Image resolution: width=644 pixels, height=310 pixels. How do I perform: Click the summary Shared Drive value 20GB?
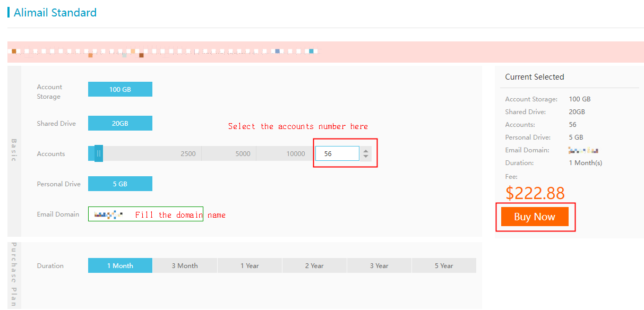click(x=577, y=112)
